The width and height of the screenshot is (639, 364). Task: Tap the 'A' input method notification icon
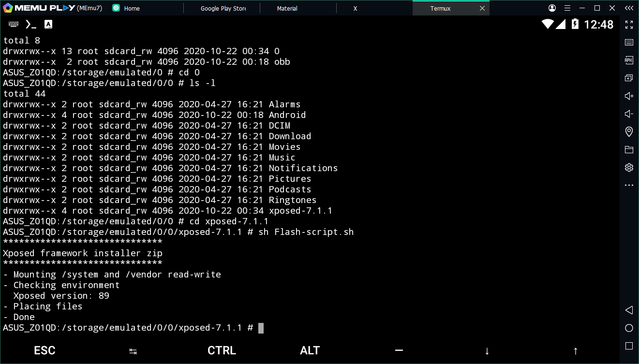[48, 24]
